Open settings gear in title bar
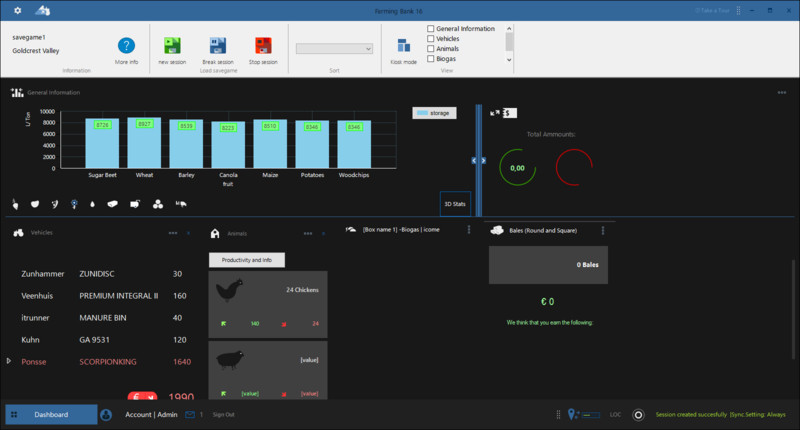 pyautogui.click(x=17, y=10)
